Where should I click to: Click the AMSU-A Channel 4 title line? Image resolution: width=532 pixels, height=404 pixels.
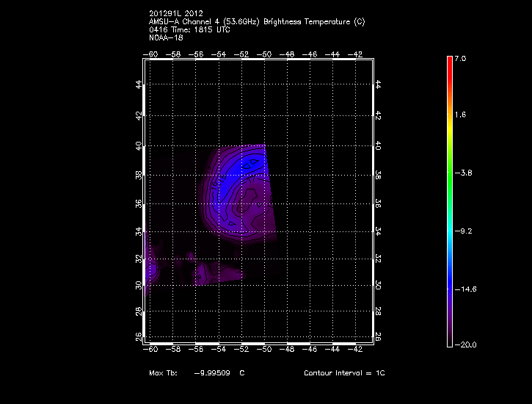(x=256, y=21)
